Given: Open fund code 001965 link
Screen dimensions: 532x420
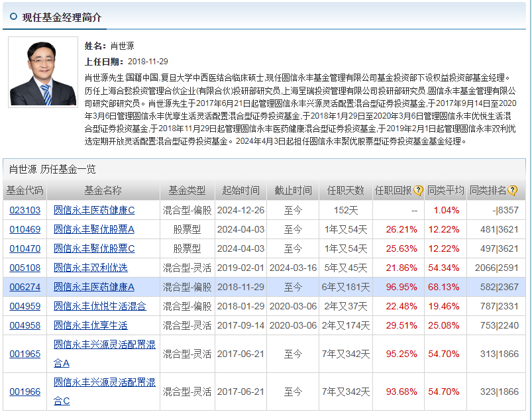Looking at the screenshot, I should click(25, 354).
